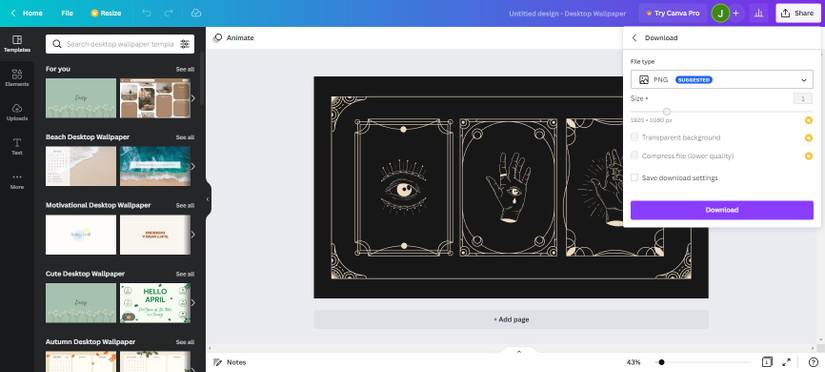Viewport: 825px width, 372px height.
Task: Click the Share button
Action: point(798,13)
